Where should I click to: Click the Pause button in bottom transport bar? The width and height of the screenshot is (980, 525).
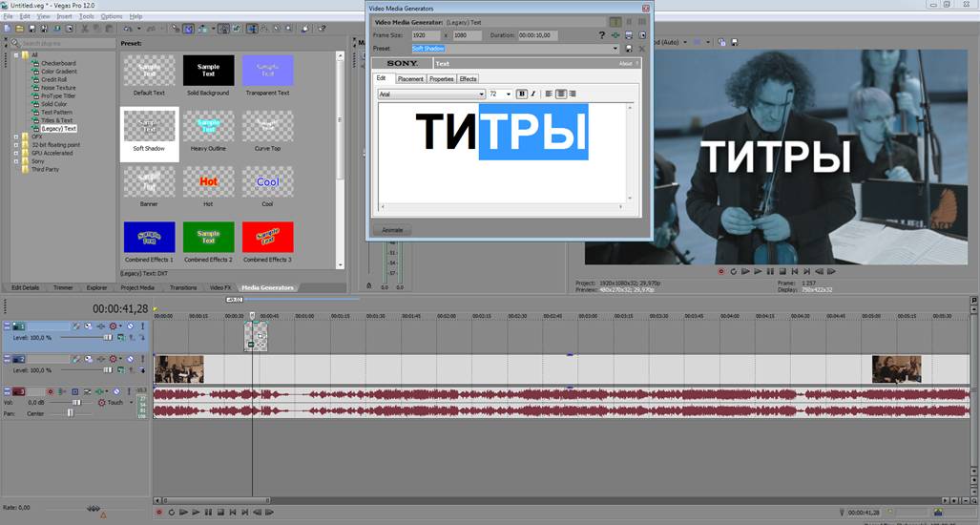[x=208, y=512]
